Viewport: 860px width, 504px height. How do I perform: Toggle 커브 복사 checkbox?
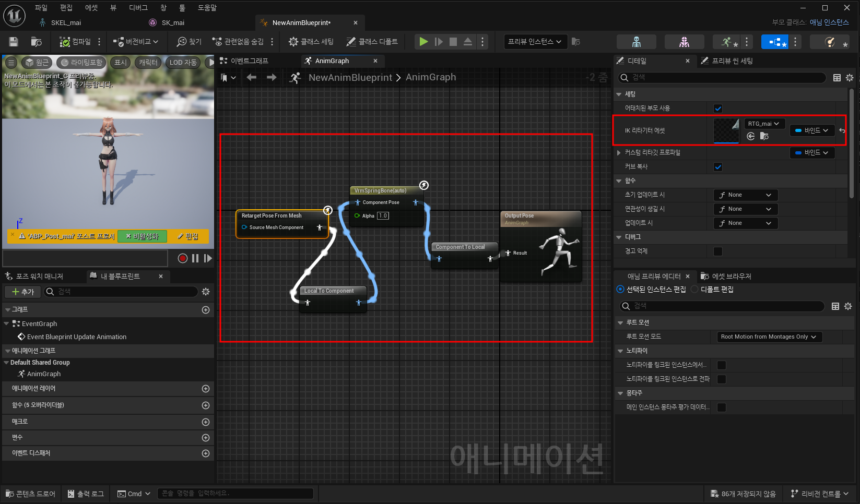click(x=718, y=167)
